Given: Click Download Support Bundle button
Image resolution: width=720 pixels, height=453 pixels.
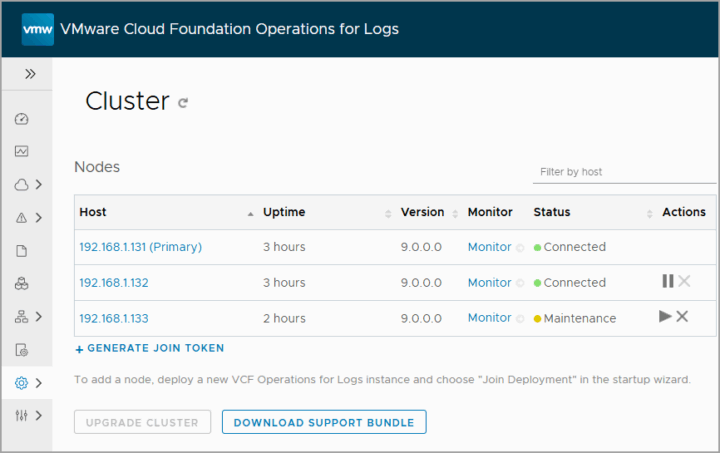Looking at the screenshot, I should (x=324, y=422).
